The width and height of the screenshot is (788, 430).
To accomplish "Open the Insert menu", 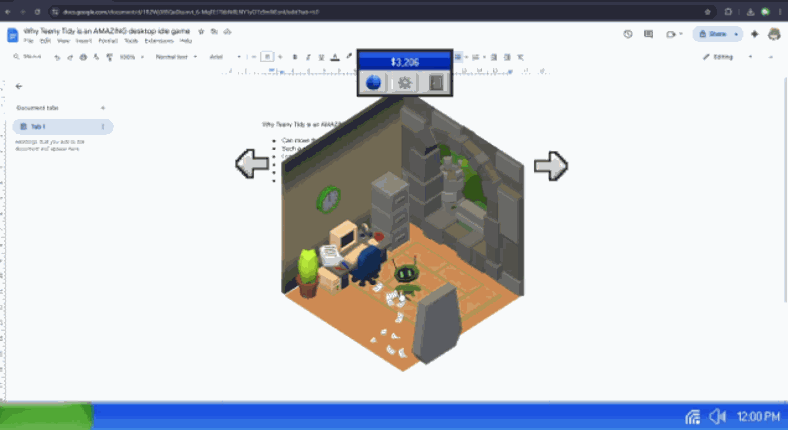I will (x=84, y=41).
